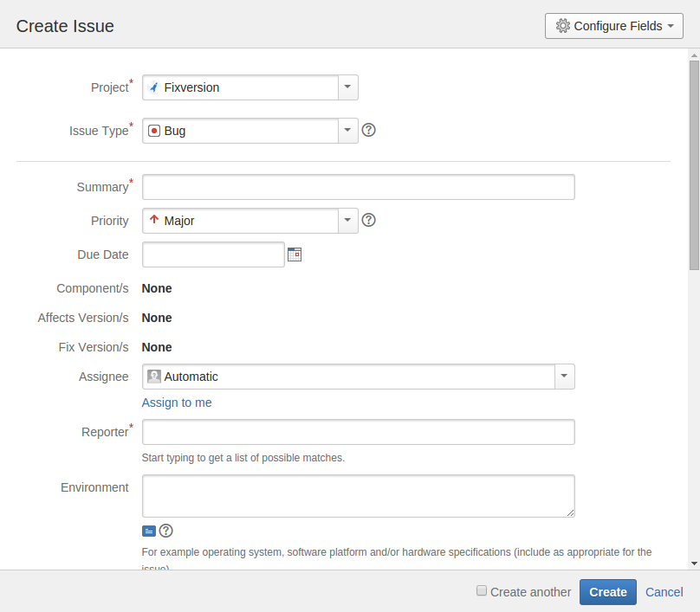This screenshot has height=612, width=700.
Task: Click the Issue Type help icon
Action: pyautogui.click(x=368, y=131)
